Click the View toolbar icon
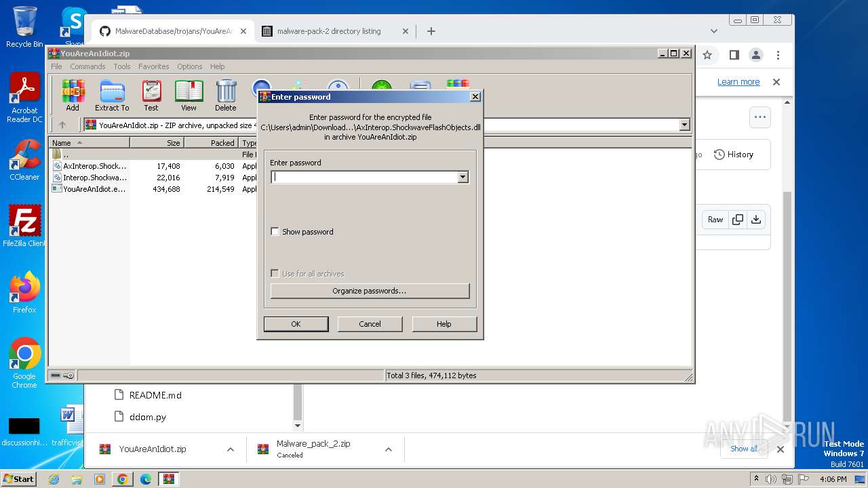 tap(189, 95)
